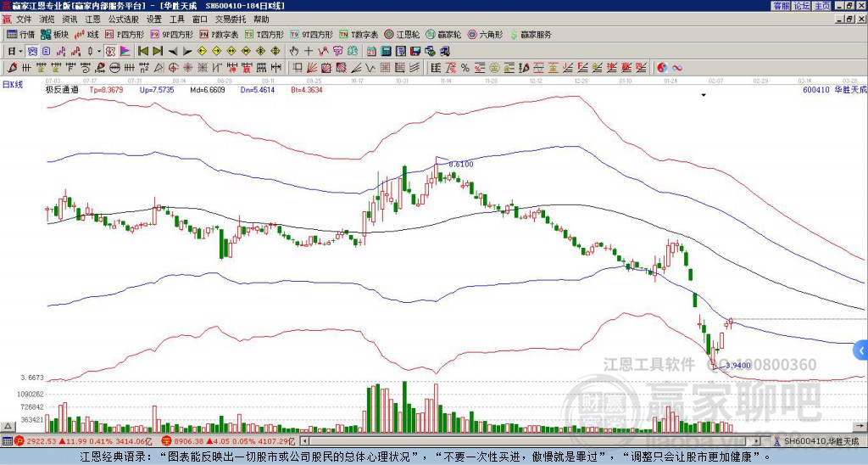Screen dimensions: 868x465
Task: Click the 客服 link in title bar
Action: click(782, 6)
